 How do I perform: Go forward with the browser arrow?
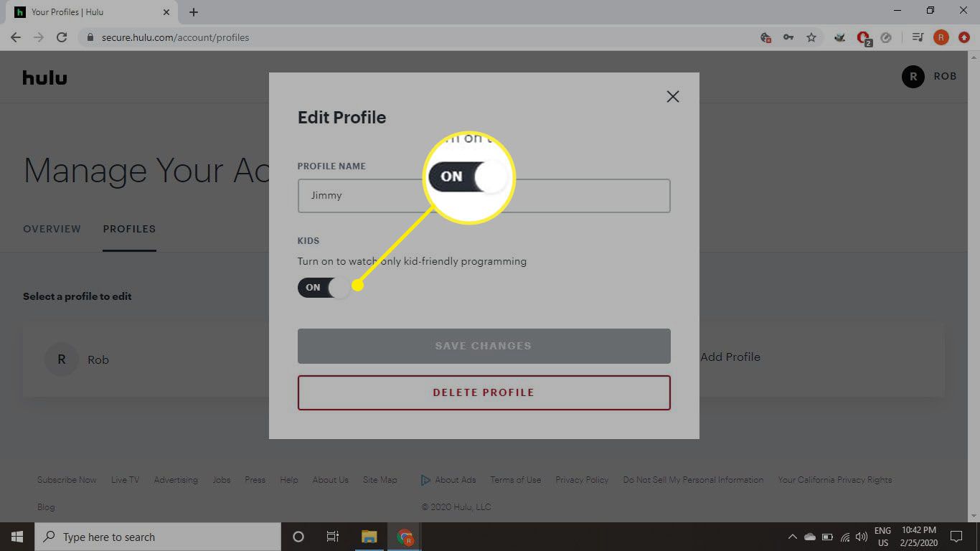[x=39, y=37]
